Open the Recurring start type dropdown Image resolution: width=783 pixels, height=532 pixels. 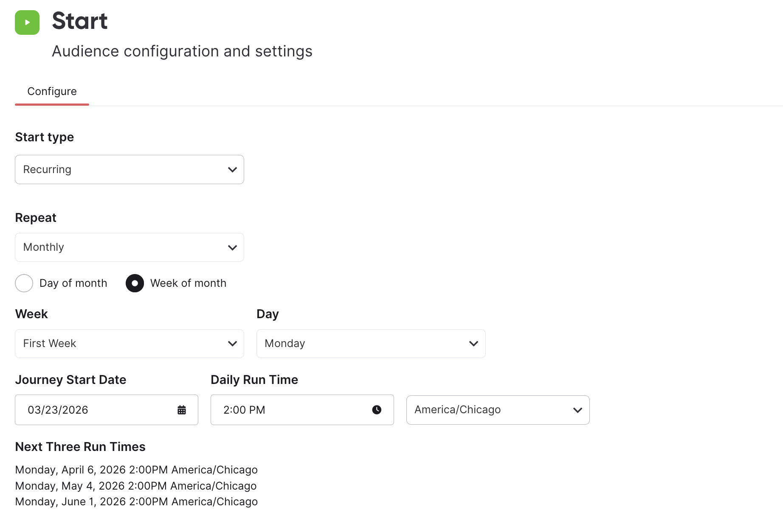pyautogui.click(x=130, y=169)
